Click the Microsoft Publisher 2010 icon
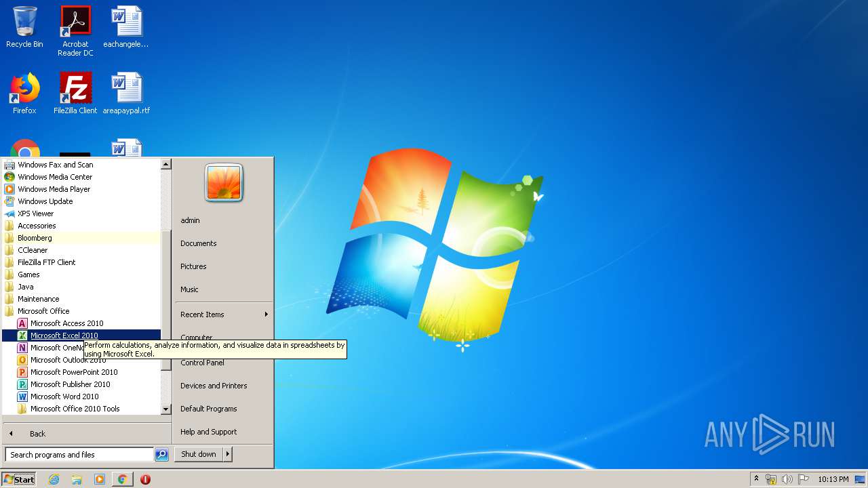Screen dimensions: 868x488 [22, 384]
